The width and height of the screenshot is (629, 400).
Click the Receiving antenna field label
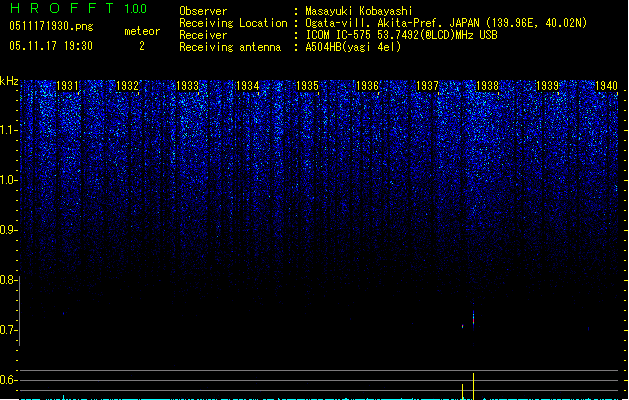pos(230,47)
